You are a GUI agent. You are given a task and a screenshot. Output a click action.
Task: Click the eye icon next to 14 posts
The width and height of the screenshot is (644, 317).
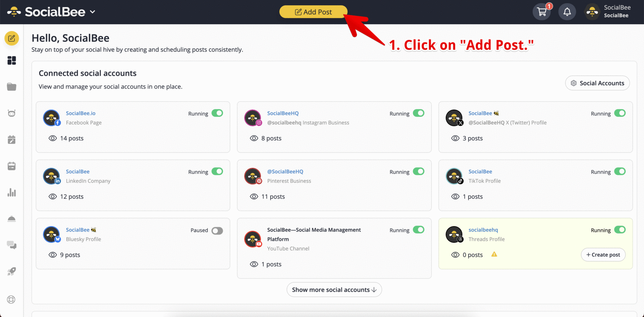click(x=53, y=138)
